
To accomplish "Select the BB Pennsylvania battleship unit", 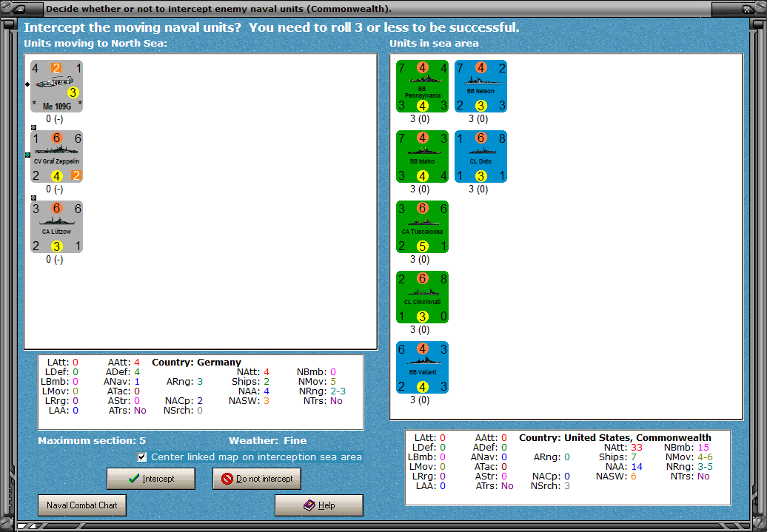I will (423, 87).
